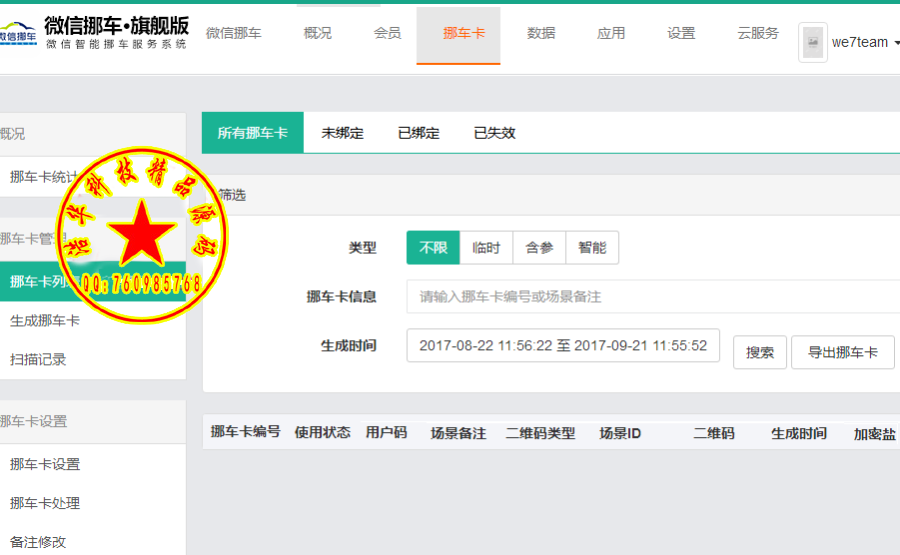Click the 场景ID column header
This screenshot has width=900, height=555.
(x=620, y=433)
